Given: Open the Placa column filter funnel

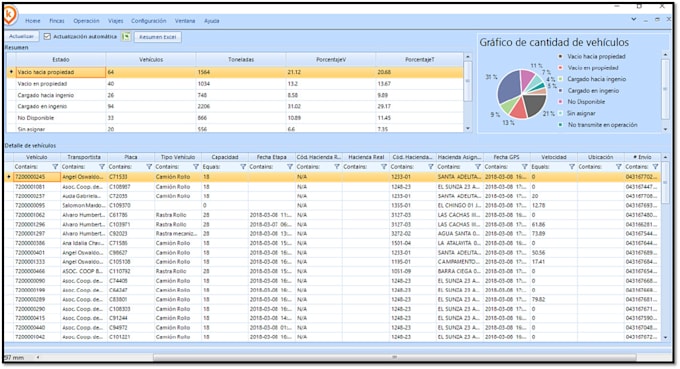Looking at the screenshot, I should [149, 167].
